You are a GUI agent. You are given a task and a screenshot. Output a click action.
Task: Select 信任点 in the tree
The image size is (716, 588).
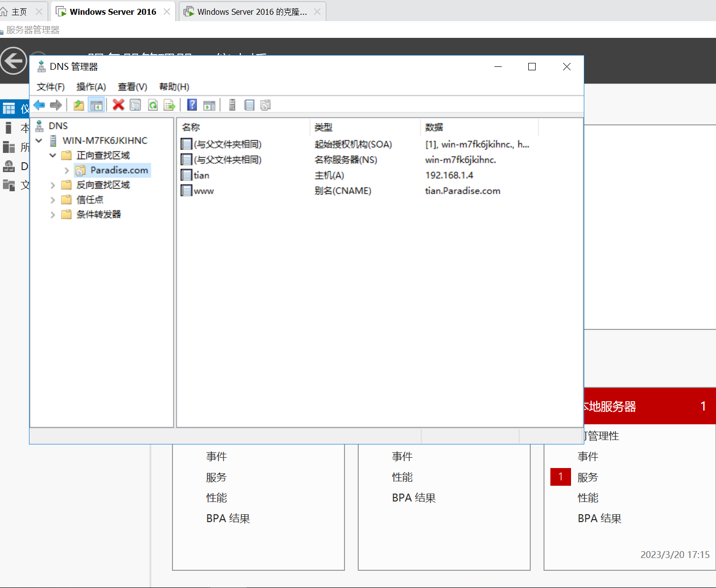point(90,200)
